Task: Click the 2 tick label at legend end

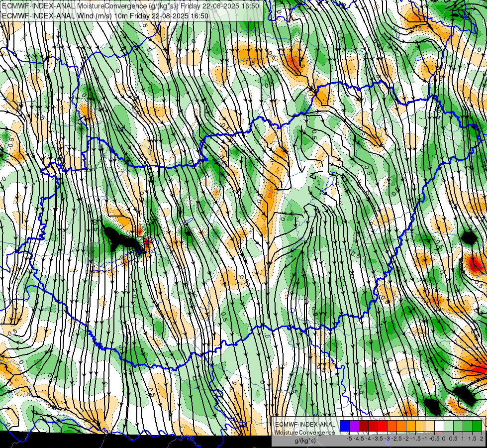Action: pyautogui.click(x=482, y=439)
